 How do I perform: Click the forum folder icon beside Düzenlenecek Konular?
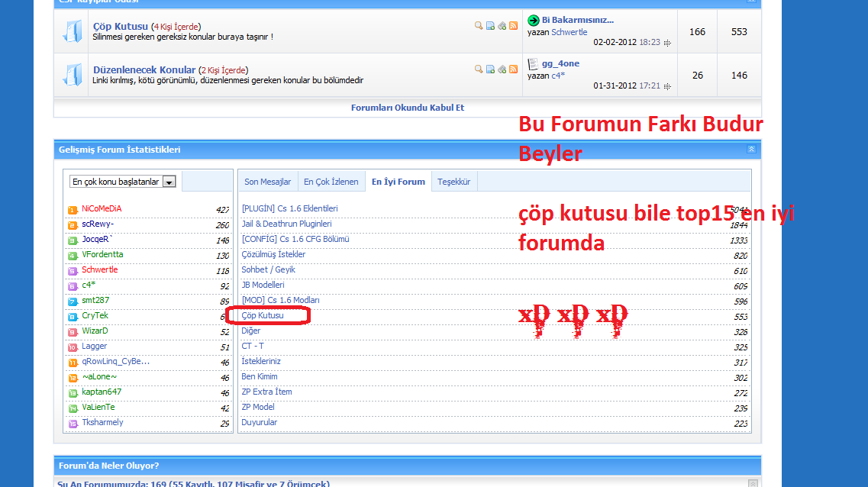pyautogui.click(x=73, y=74)
